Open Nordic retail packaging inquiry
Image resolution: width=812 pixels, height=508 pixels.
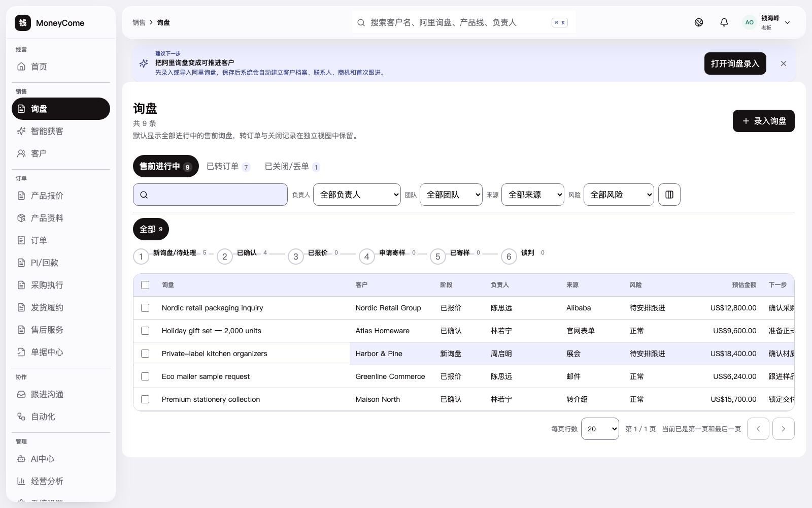coord(212,308)
